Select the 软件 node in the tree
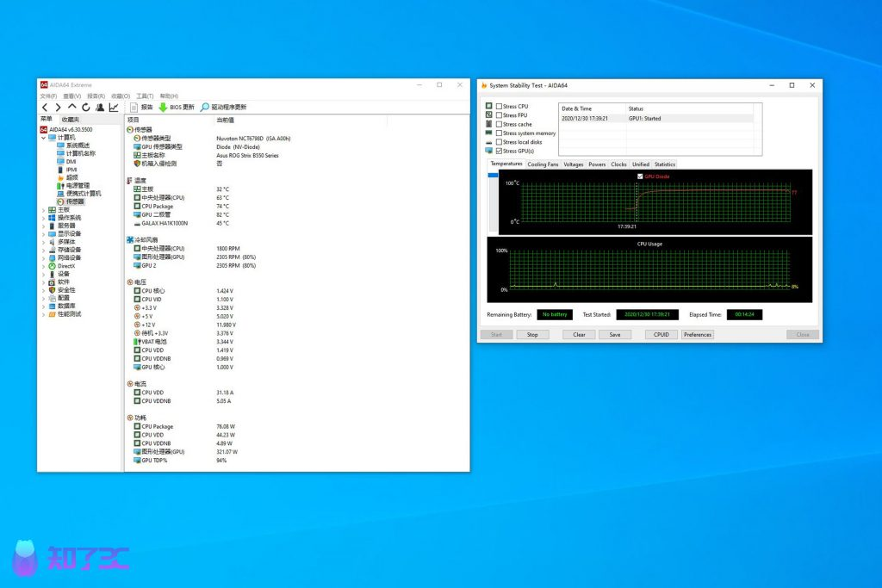Viewport: 882px width, 588px height. click(x=59, y=282)
